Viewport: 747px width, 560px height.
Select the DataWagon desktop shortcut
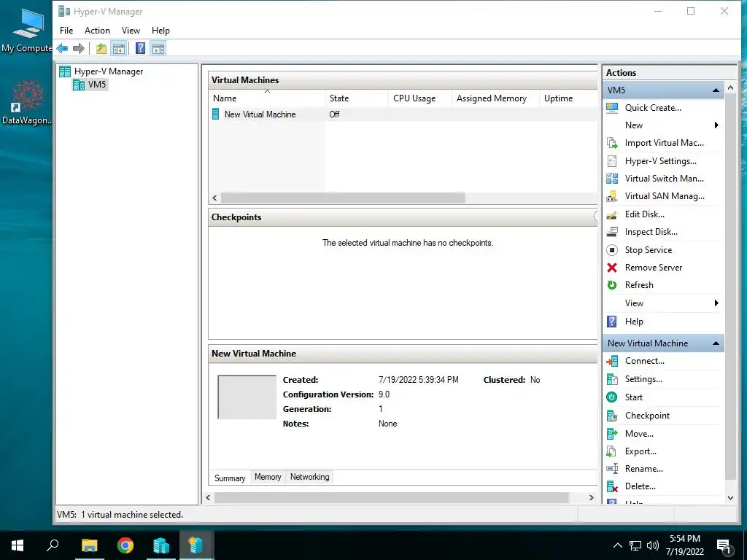tap(27, 102)
